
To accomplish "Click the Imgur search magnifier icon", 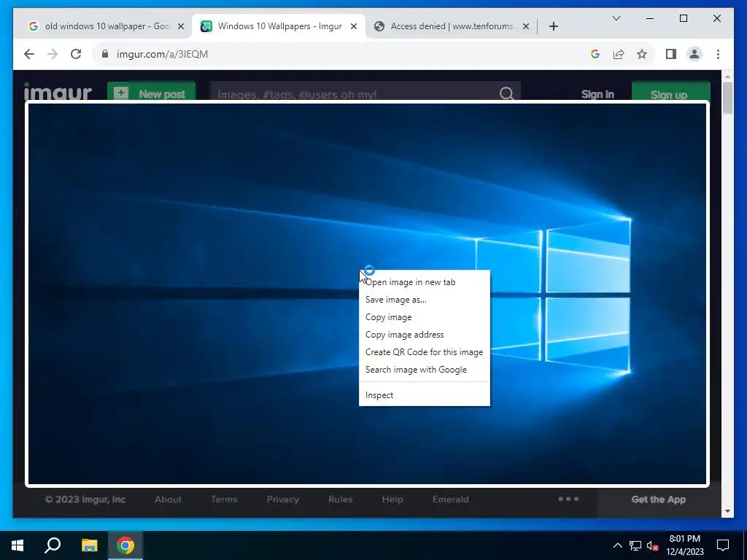I will coord(507,93).
